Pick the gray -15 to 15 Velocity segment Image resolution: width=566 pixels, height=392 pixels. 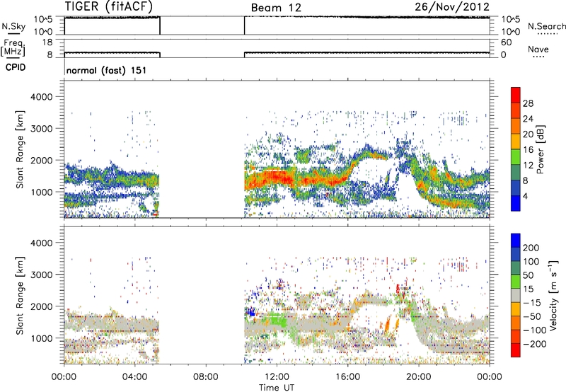tap(516, 296)
